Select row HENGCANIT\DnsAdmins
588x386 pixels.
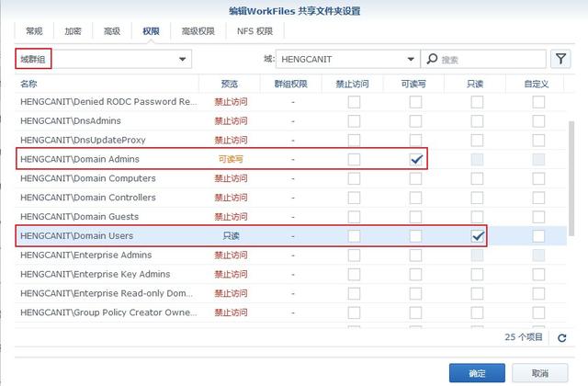[290, 121]
